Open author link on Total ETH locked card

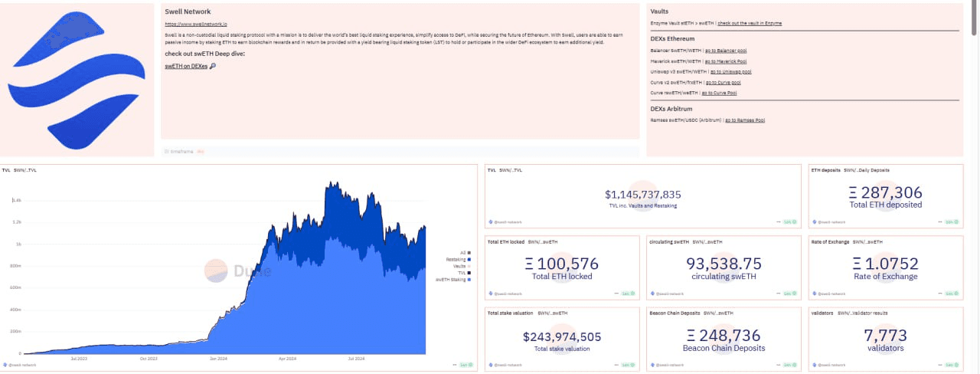(x=505, y=294)
